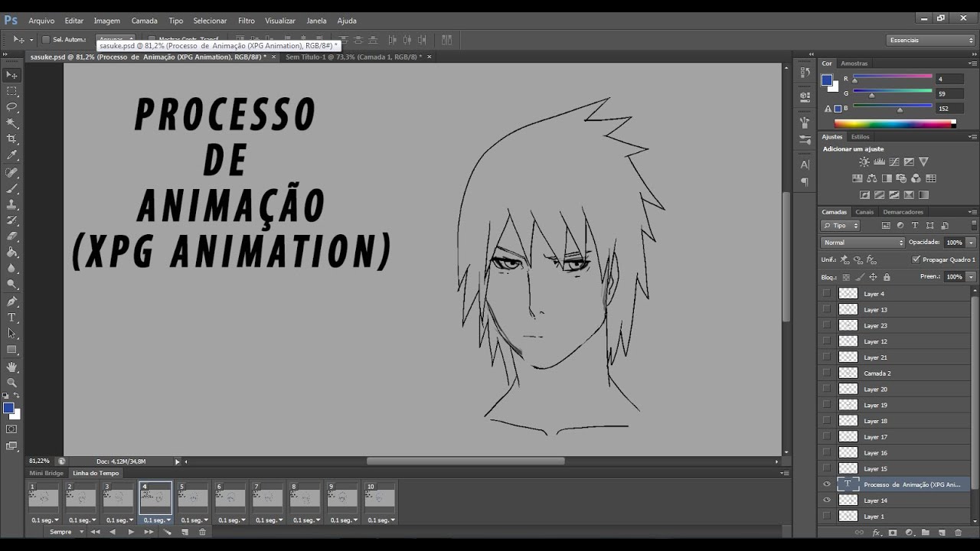Switch to the Amostras tab
The image size is (980, 551).
point(854,64)
